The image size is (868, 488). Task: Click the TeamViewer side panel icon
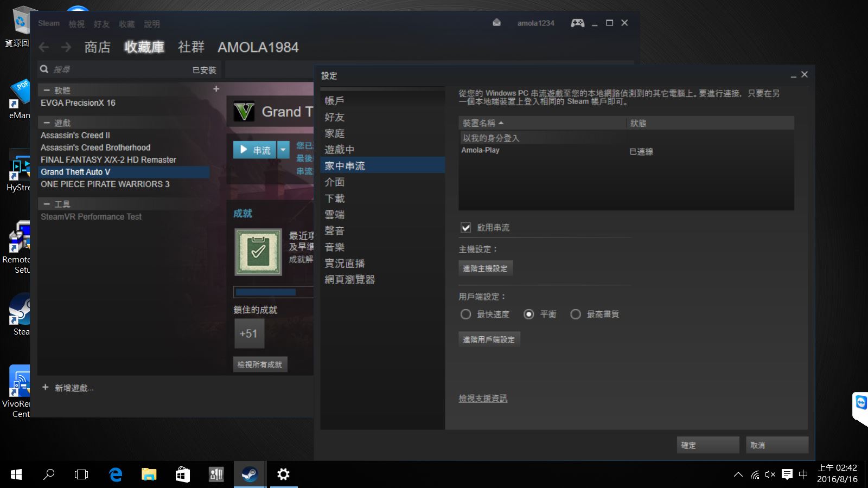pos(860,402)
